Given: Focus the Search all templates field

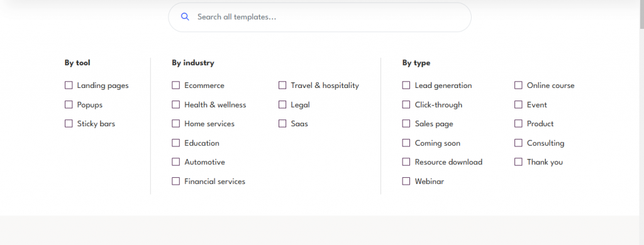Looking at the screenshot, I should 319,17.
